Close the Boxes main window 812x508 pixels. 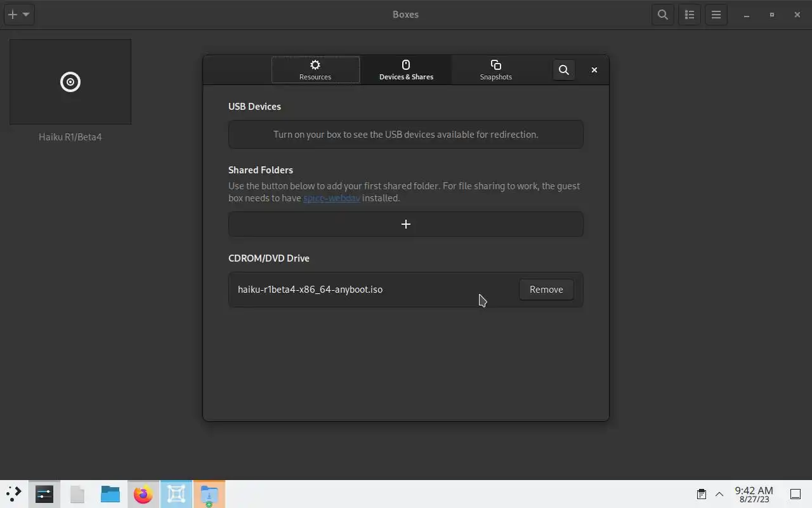[x=797, y=15]
